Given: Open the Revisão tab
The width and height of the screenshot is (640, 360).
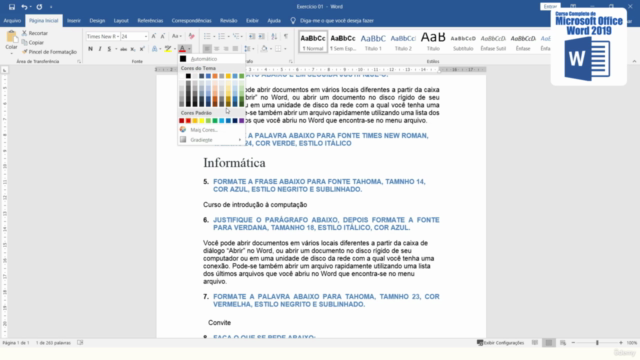Looking at the screenshot, I should (x=229, y=20).
